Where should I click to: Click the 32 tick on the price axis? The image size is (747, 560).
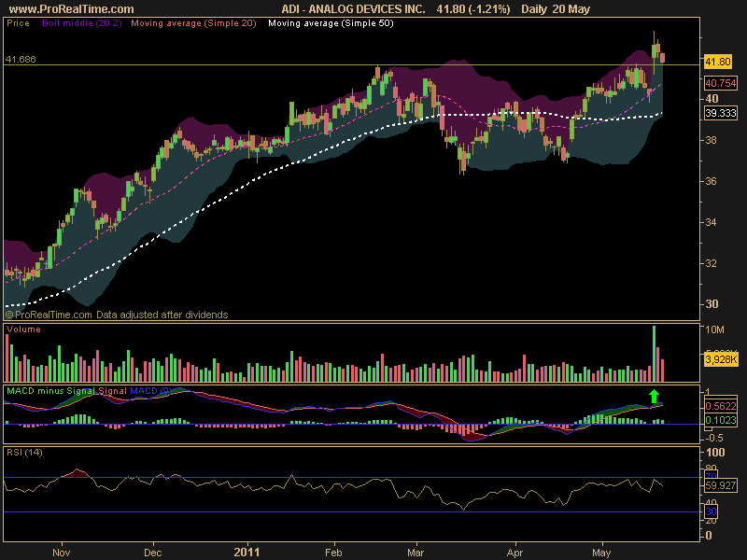coord(711,263)
